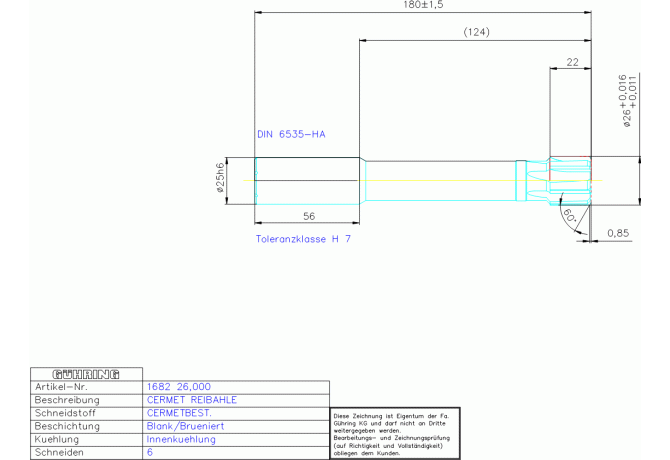Click the article number 1682 26,000

pos(179,387)
